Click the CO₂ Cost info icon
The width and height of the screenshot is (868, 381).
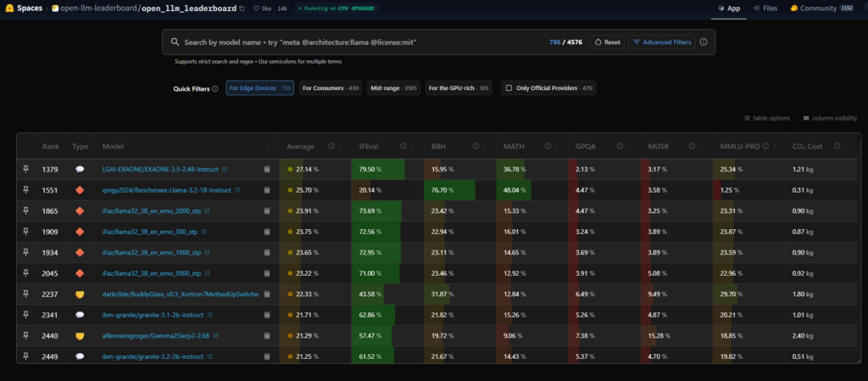click(x=837, y=147)
